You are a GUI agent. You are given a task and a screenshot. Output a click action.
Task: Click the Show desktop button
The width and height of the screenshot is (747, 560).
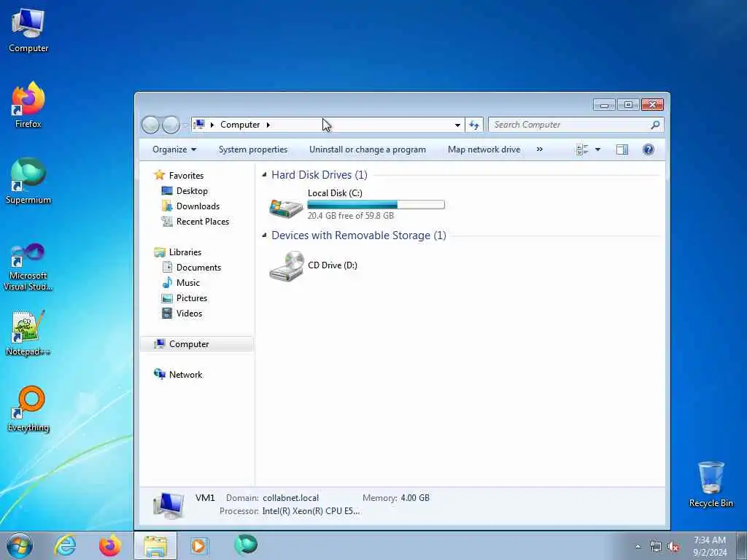(742, 545)
